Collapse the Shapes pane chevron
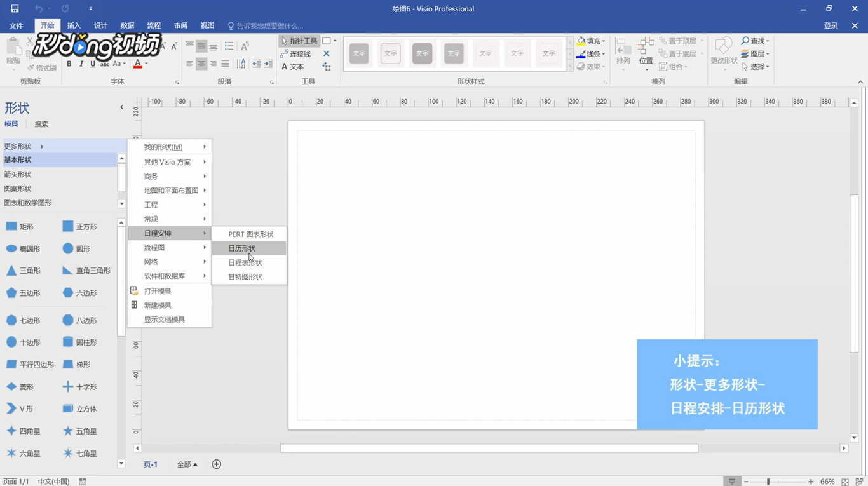Viewport: 868px width, 486px height. 122,107
